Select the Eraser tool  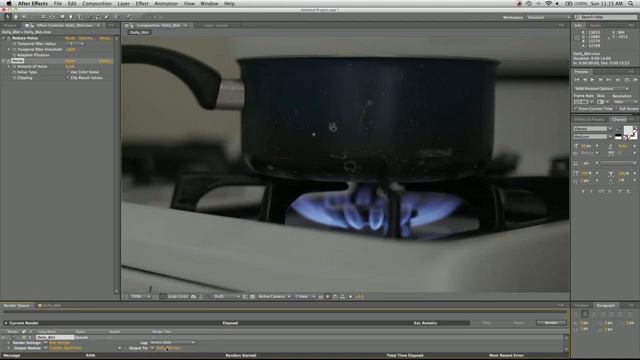pyautogui.click(x=107, y=17)
